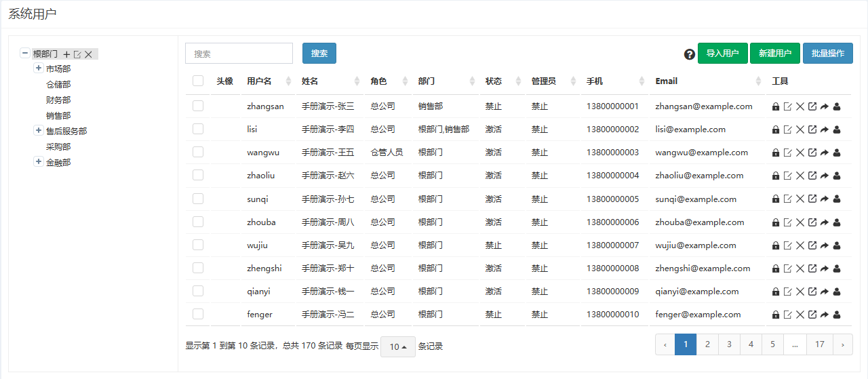Image resolution: width=868 pixels, height=379 pixels.
Task: Expand the 售后服务部 tree node
Action: click(39, 130)
